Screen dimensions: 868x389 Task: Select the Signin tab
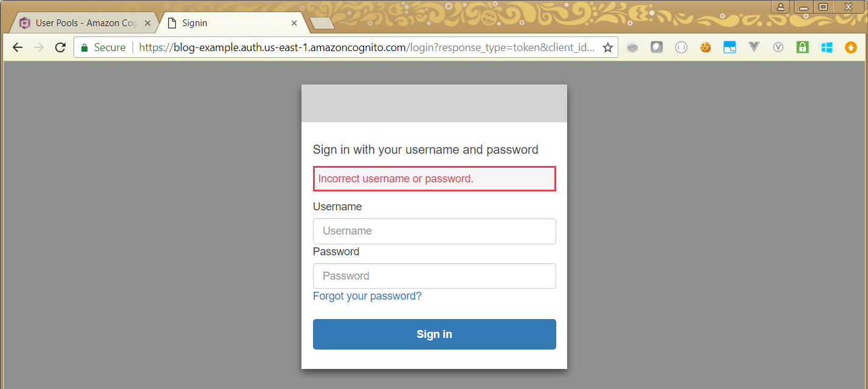pos(231,23)
